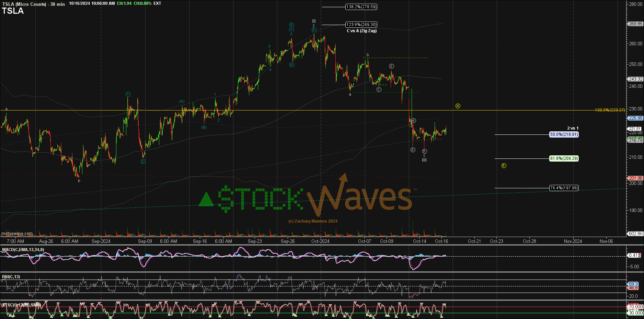Screen dimensions: 644x319
Task: Click the '2 vs 1' retracement label
Action: pyautogui.click(x=573, y=128)
